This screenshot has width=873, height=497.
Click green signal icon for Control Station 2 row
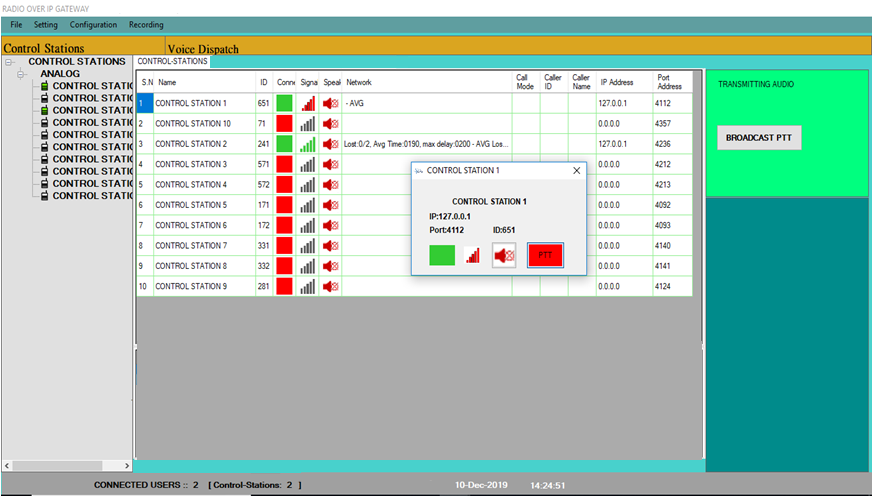click(x=308, y=144)
